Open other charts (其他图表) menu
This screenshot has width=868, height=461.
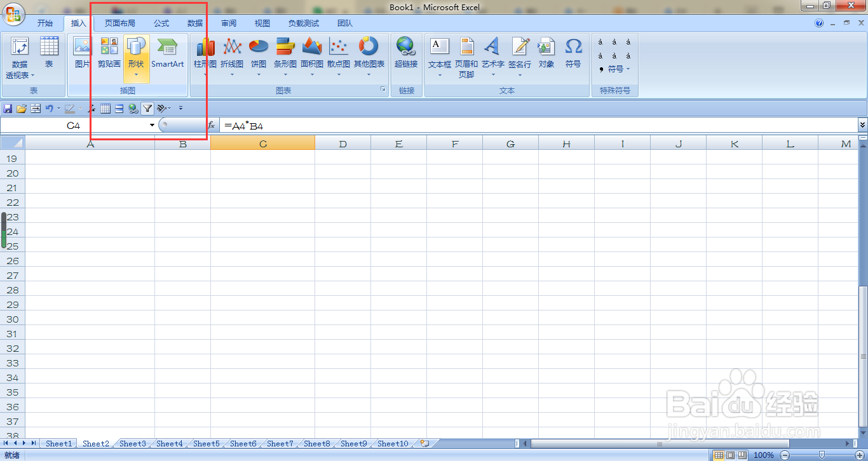(369, 57)
